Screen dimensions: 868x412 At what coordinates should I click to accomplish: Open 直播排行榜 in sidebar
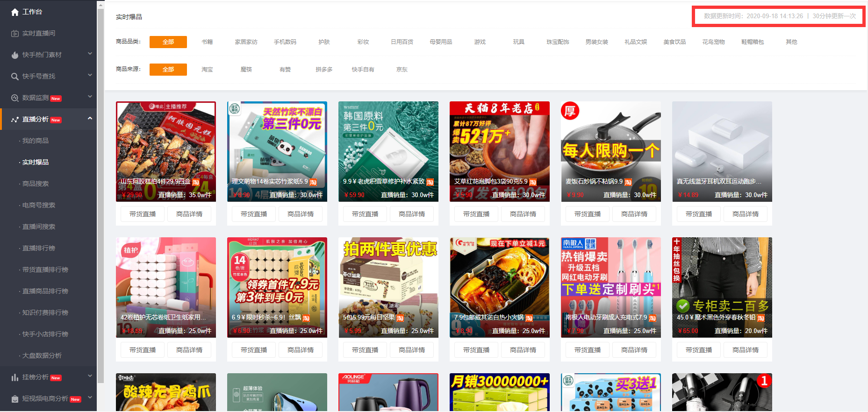pyautogui.click(x=39, y=249)
